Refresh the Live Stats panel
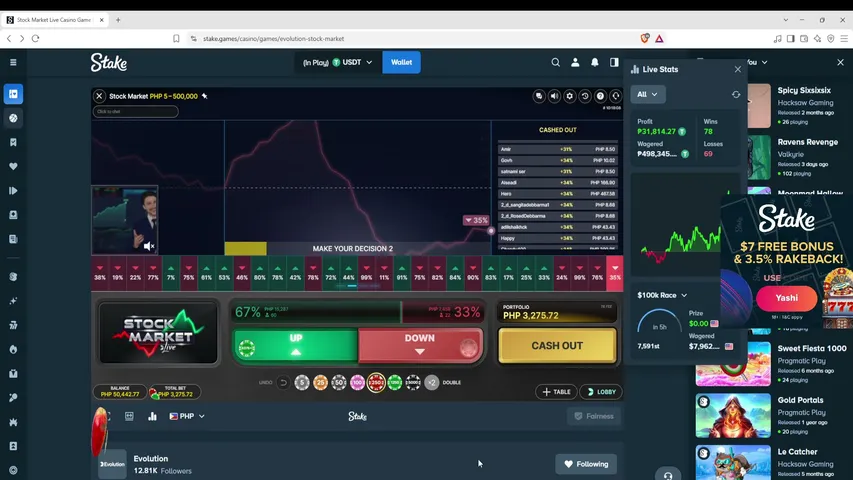The width and height of the screenshot is (853, 480). (x=736, y=95)
